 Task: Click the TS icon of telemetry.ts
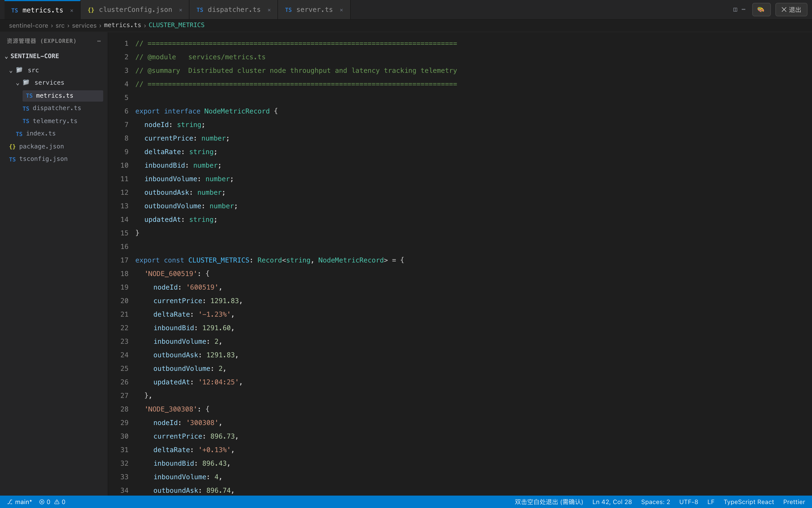click(26, 121)
